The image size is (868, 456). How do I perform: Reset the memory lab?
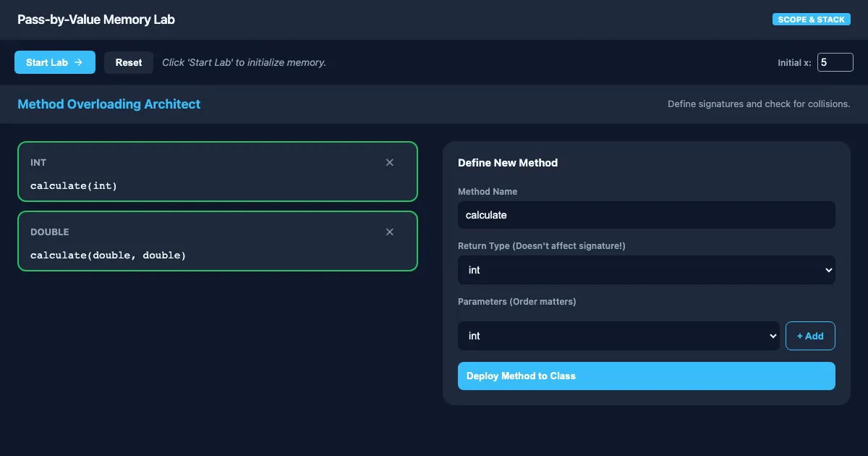pos(129,62)
